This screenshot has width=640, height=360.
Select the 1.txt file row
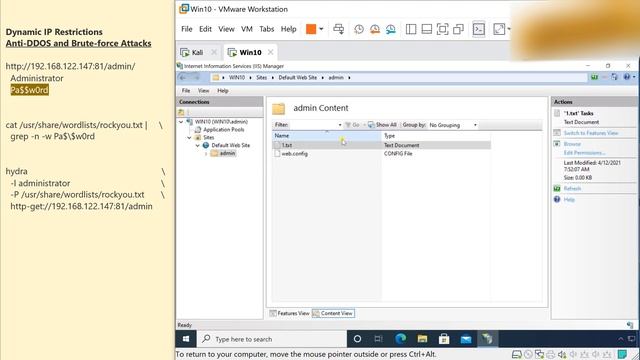382,145
